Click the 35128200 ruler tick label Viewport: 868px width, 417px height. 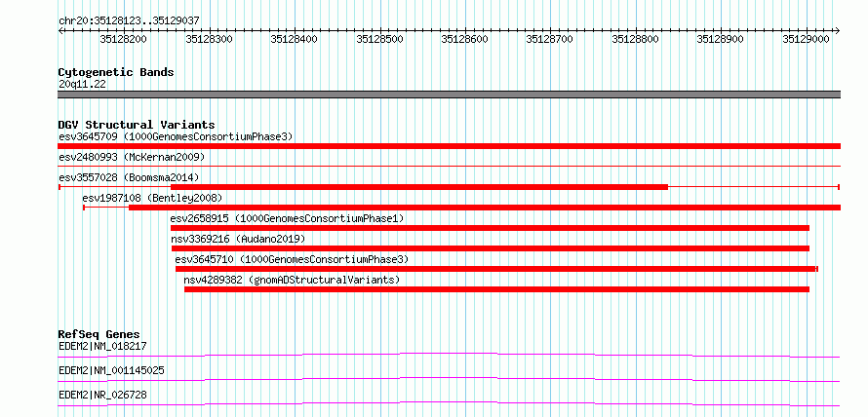124,39
